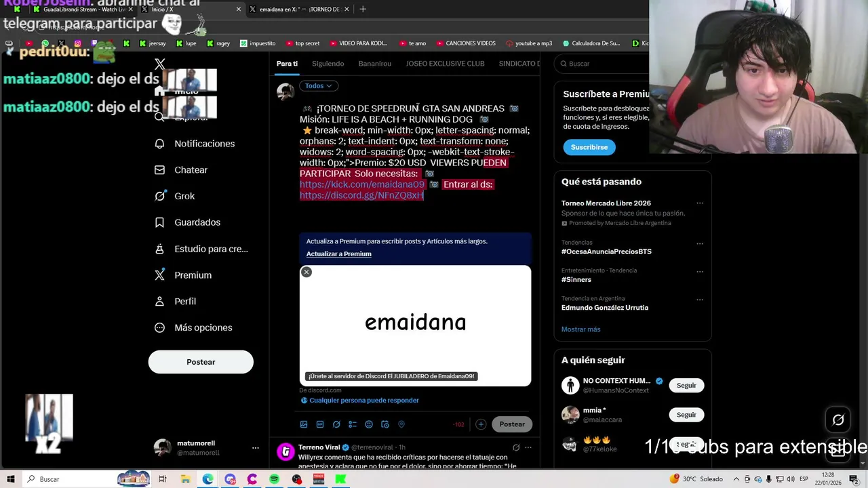Open Windows notification center
Screen dimensions: 868x488
click(x=854, y=479)
